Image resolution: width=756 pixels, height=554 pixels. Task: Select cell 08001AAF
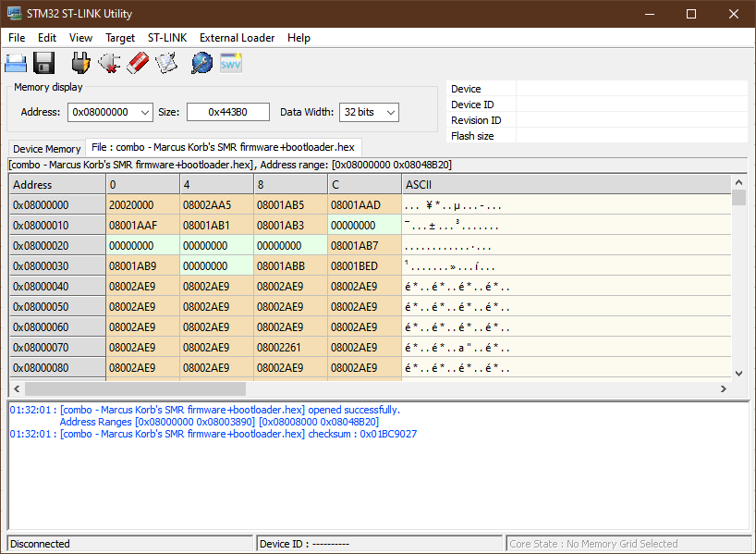(x=142, y=226)
